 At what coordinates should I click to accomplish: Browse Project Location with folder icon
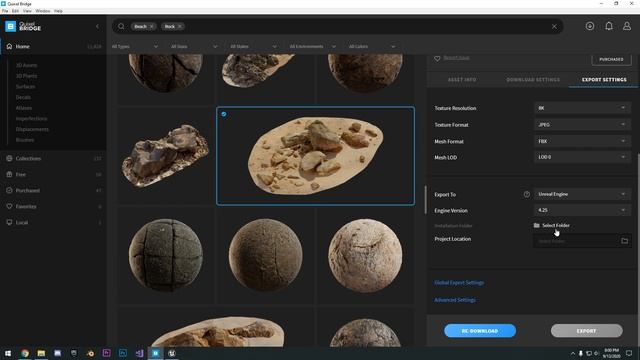(624, 241)
